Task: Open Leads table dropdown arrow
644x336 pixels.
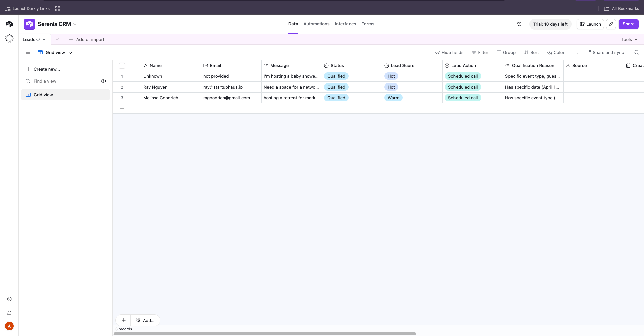Action: [44, 39]
